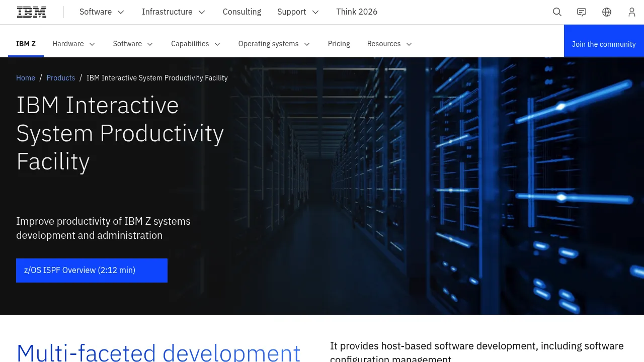This screenshot has height=362, width=644.
Task: Open the user profile icon
Action: 632,12
